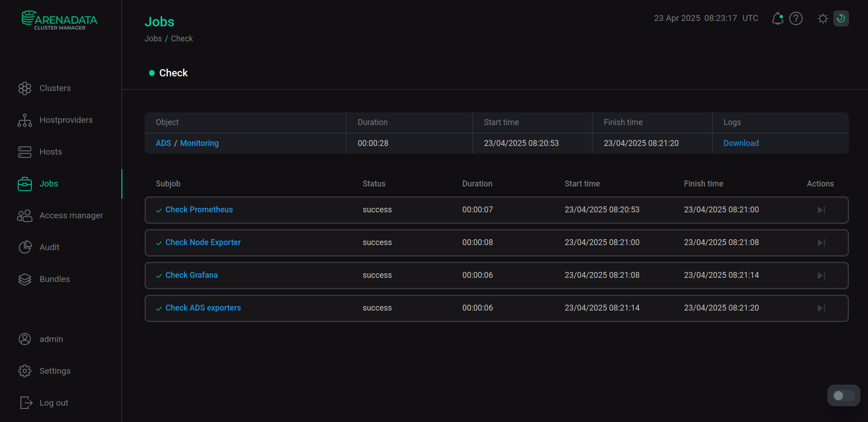Screen dimensions: 868x422
Task: Click success status of Check Prometheus
Action: point(377,210)
